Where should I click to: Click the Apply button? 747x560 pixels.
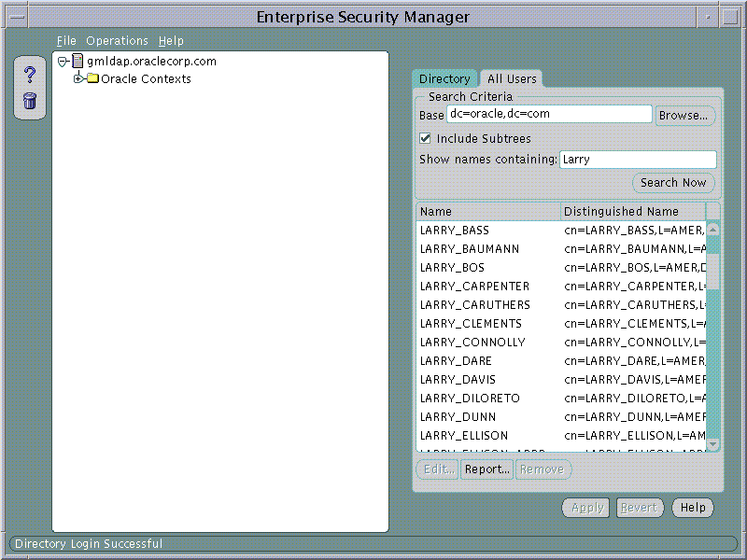tap(586, 508)
